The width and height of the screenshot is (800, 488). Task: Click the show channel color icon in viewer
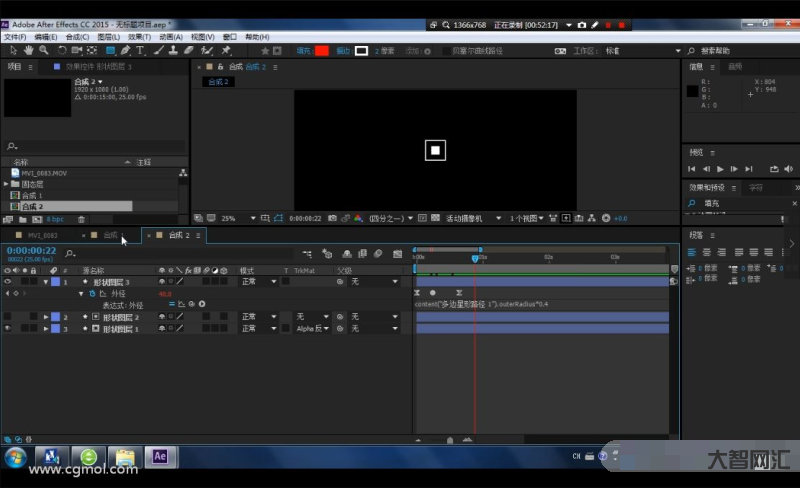click(x=358, y=218)
